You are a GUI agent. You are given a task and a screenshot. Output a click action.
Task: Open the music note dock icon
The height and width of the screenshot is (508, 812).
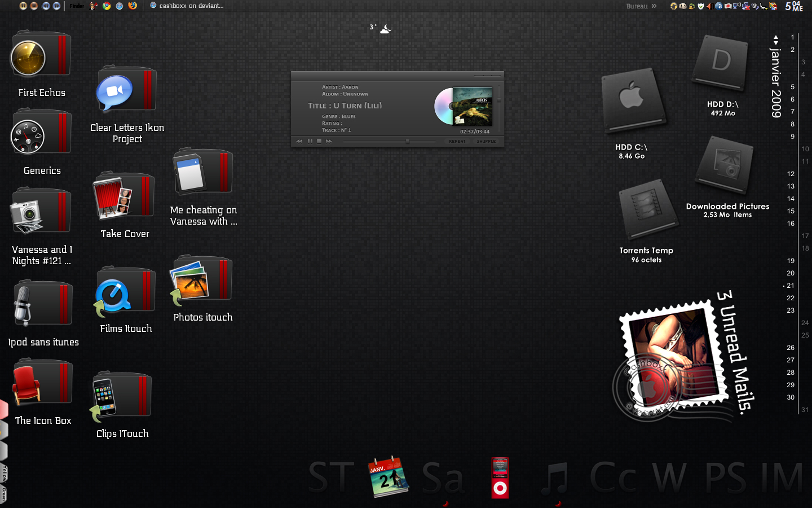point(554,478)
